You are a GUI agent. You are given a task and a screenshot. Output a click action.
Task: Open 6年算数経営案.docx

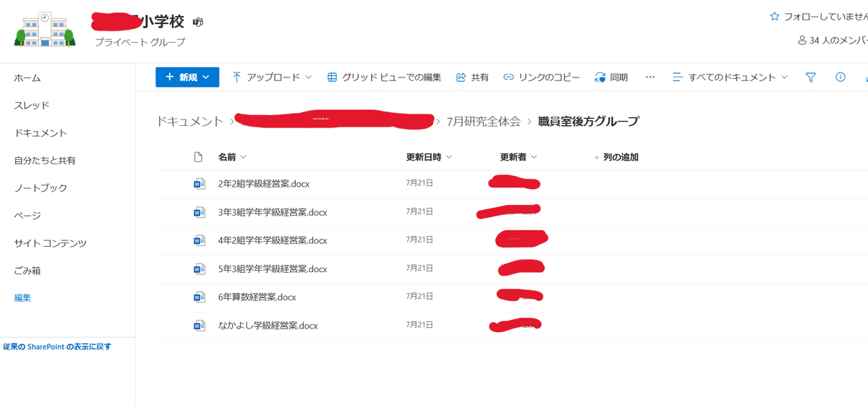click(x=257, y=297)
